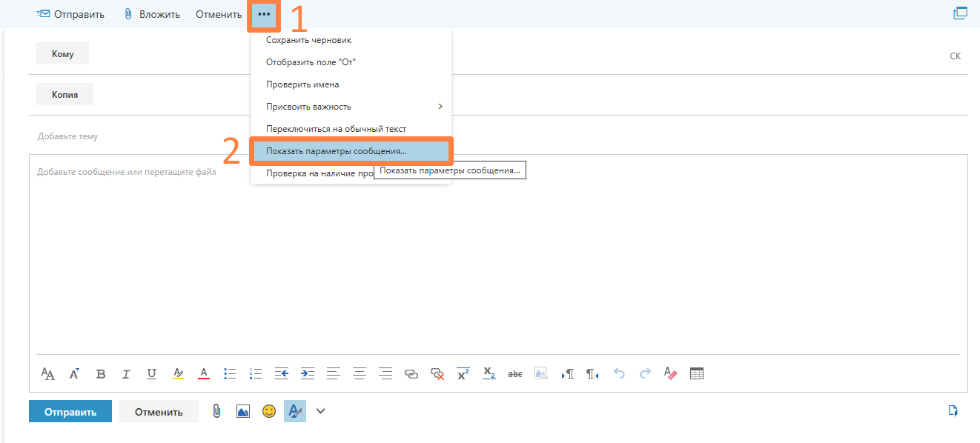This screenshot has height=443, width=980.
Task: Toggle bold formatting
Action: [101, 373]
